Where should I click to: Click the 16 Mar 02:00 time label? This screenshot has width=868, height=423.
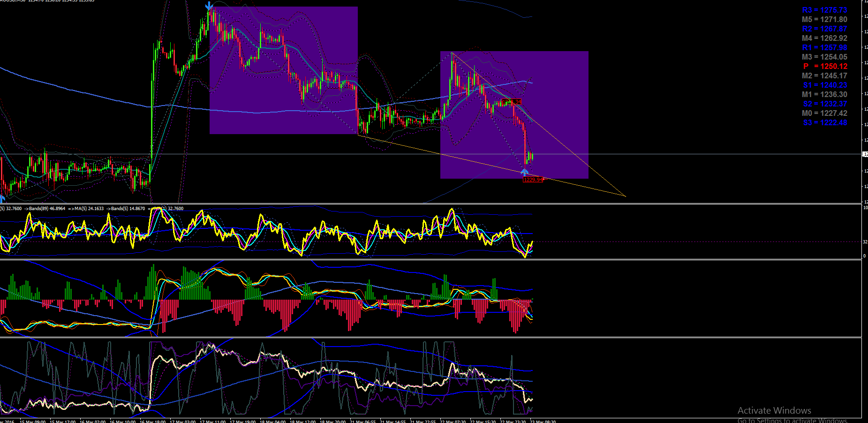(92, 421)
